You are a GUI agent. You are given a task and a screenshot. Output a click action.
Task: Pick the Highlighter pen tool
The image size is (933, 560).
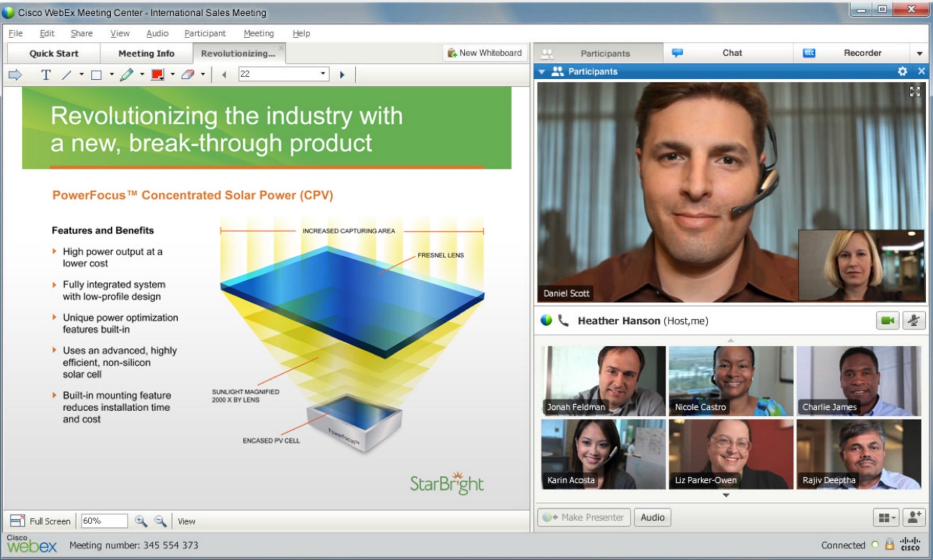[128, 74]
